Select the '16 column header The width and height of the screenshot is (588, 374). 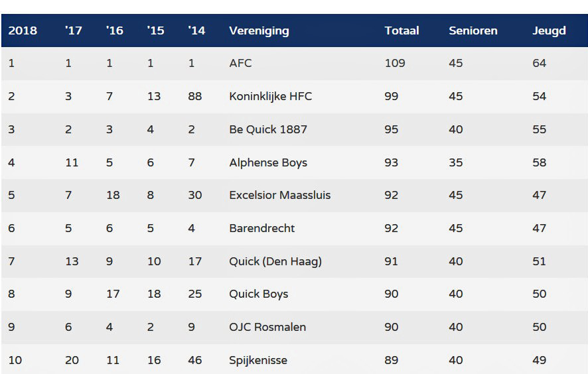point(114,31)
